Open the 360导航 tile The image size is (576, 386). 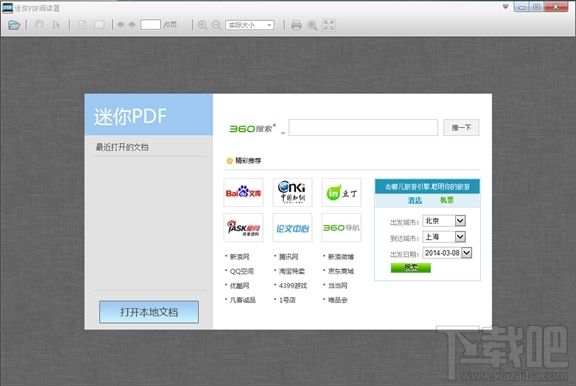[342, 228]
